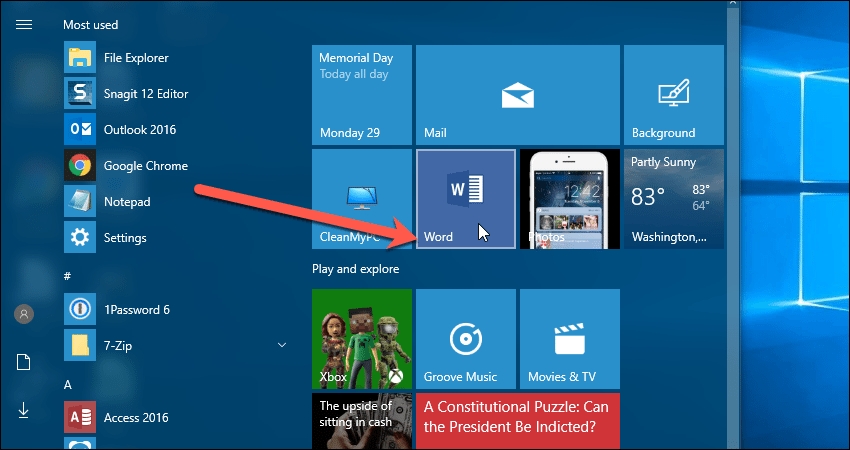Launch 1Password 6 application
Image resolution: width=850 pixels, height=450 pixels.
point(136,310)
